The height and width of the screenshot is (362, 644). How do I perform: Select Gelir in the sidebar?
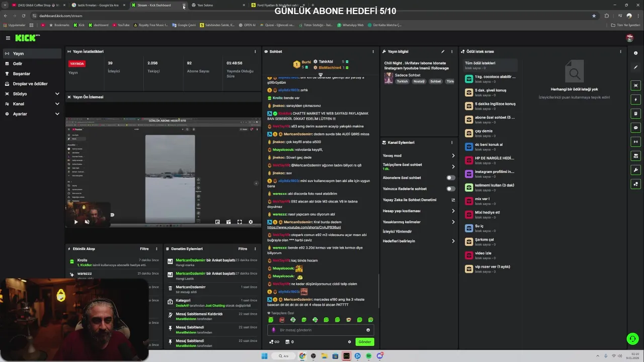[33, 63]
